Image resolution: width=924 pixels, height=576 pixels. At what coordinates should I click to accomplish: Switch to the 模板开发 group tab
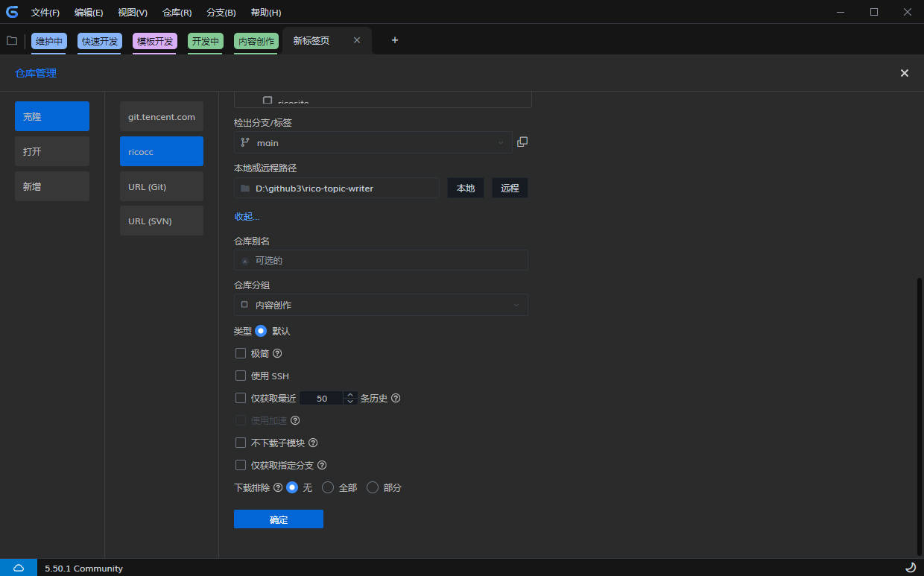click(x=155, y=41)
